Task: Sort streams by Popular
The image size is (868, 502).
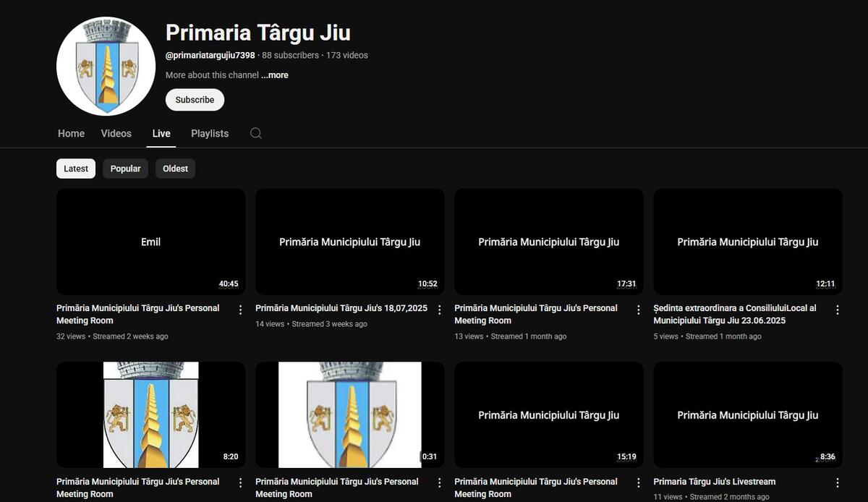Action: [x=125, y=169]
